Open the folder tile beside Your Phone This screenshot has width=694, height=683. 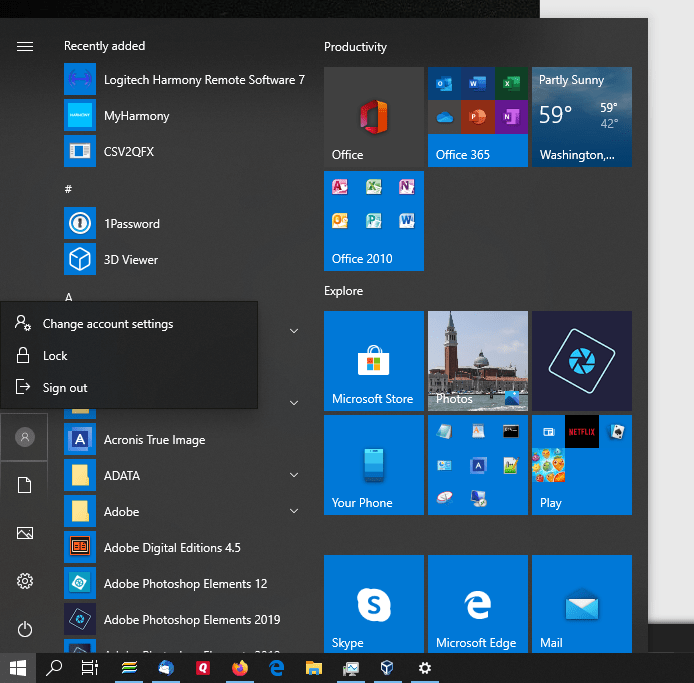click(x=478, y=465)
